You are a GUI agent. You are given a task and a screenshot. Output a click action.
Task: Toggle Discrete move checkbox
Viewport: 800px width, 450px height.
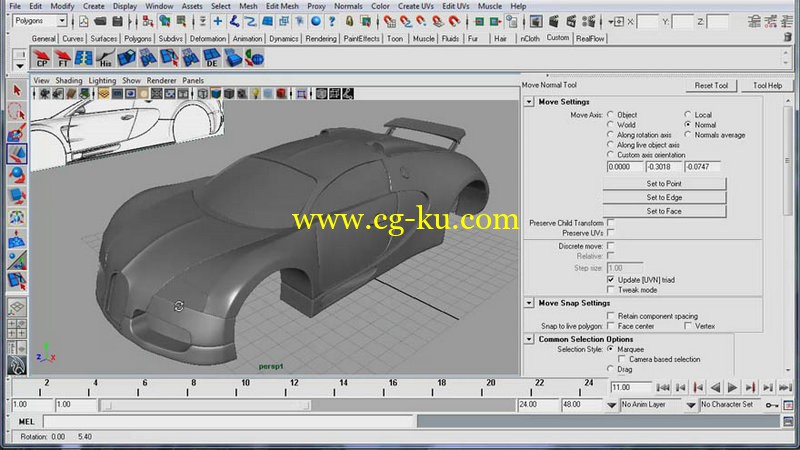click(x=611, y=246)
